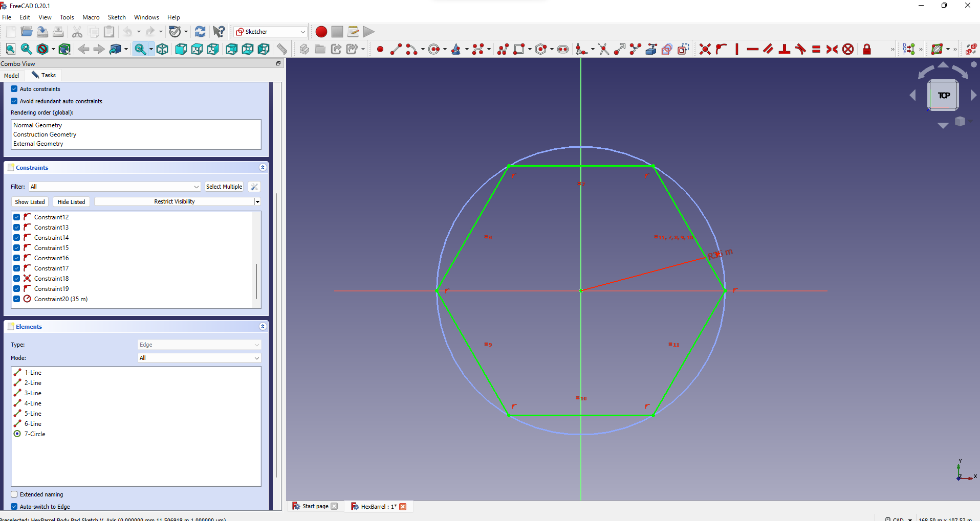
Task: Click the Select Multiple button
Action: coord(224,187)
